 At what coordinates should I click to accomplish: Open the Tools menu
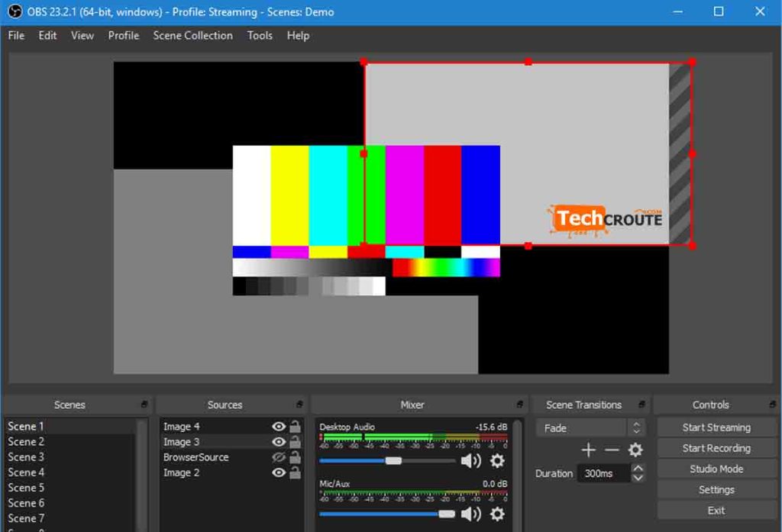point(260,35)
